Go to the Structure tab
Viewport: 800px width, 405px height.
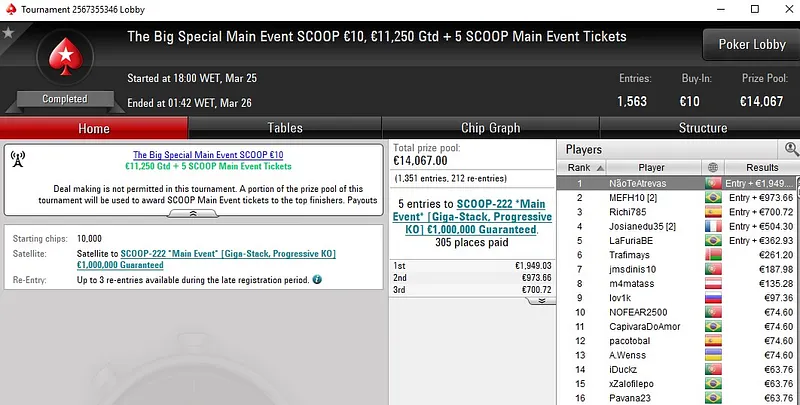(x=702, y=128)
